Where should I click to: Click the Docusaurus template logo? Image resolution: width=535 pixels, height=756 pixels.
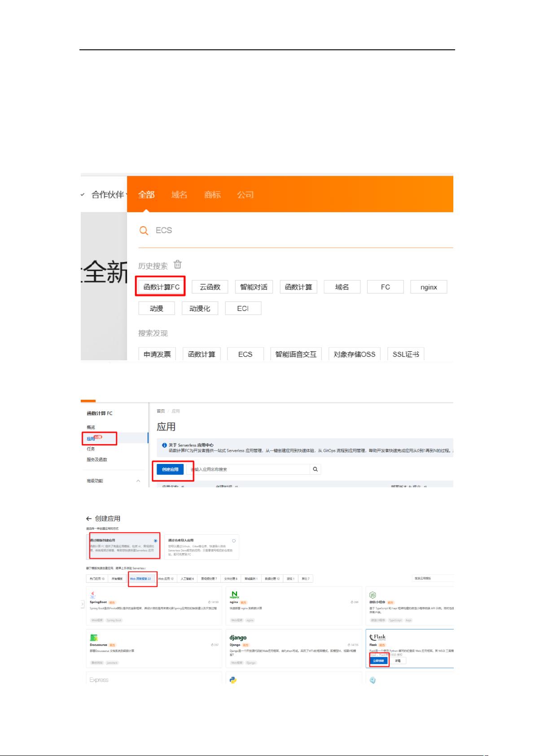coord(94,638)
